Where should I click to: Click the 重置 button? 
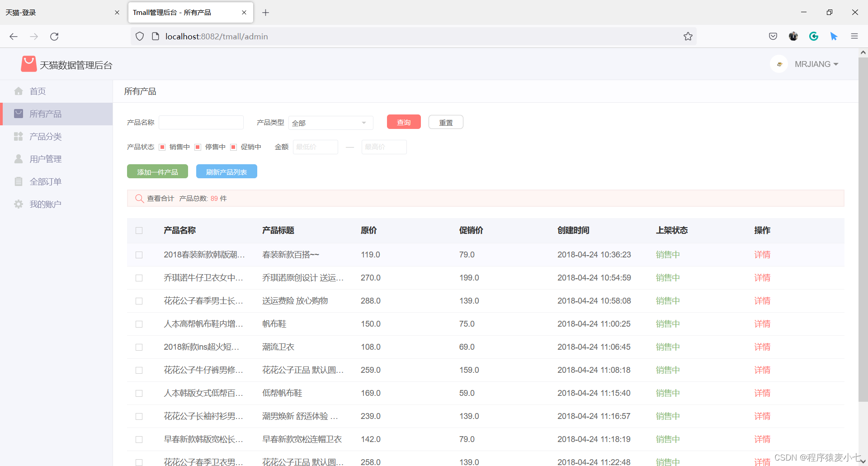(x=446, y=122)
